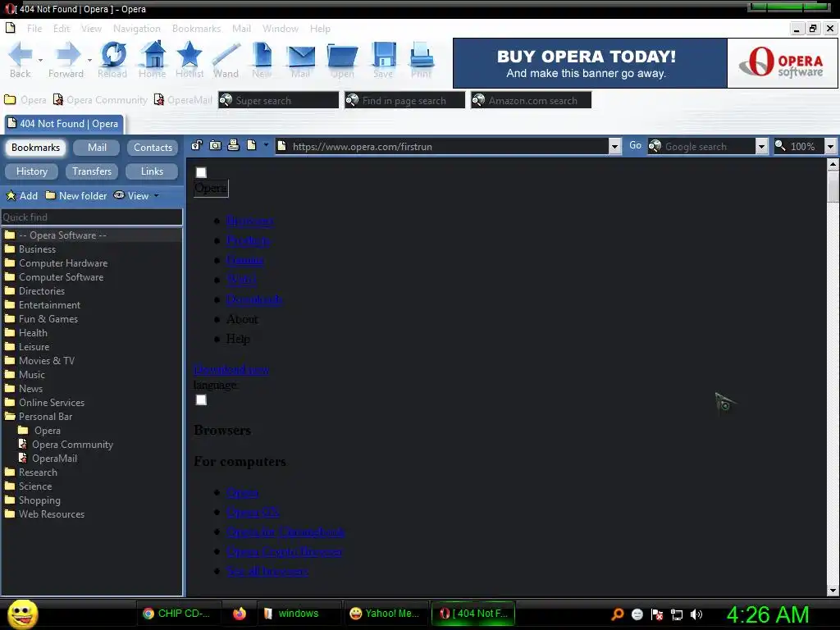Screen dimensions: 840x630
Task: Expand the Computer Hardware bookmark folder
Action: pos(10,263)
